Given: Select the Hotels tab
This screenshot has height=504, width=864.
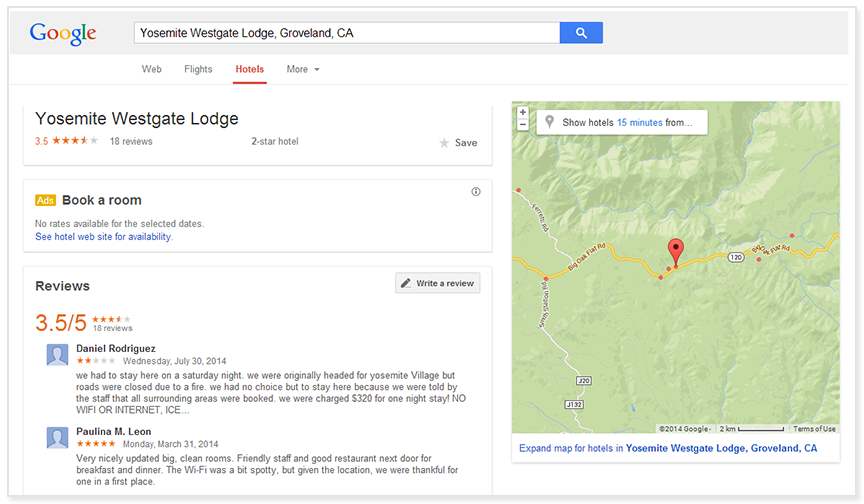Looking at the screenshot, I should point(250,69).
